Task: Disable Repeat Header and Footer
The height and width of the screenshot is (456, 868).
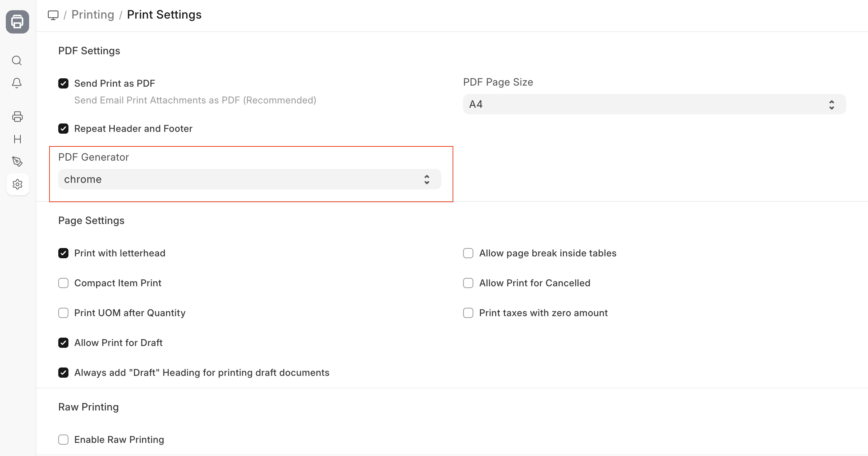Action: [63, 129]
